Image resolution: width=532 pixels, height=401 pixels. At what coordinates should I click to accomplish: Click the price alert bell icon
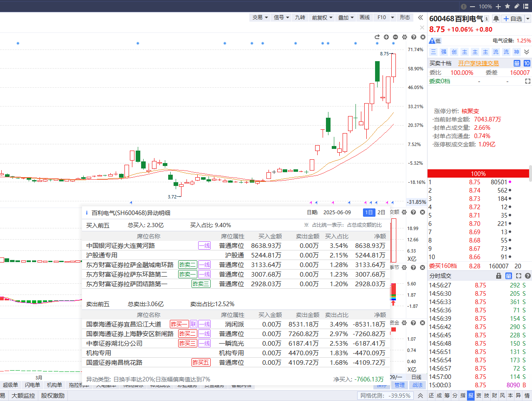click(x=496, y=19)
